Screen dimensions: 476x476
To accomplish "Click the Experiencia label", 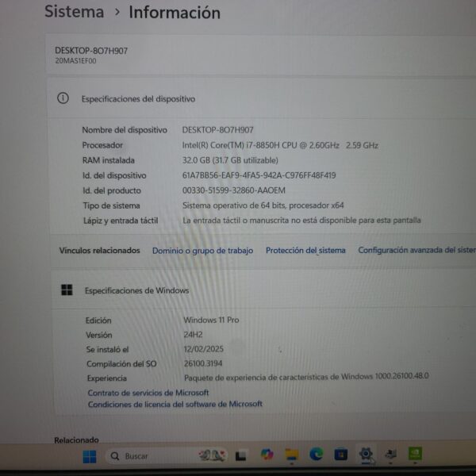I will click(x=107, y=378).
